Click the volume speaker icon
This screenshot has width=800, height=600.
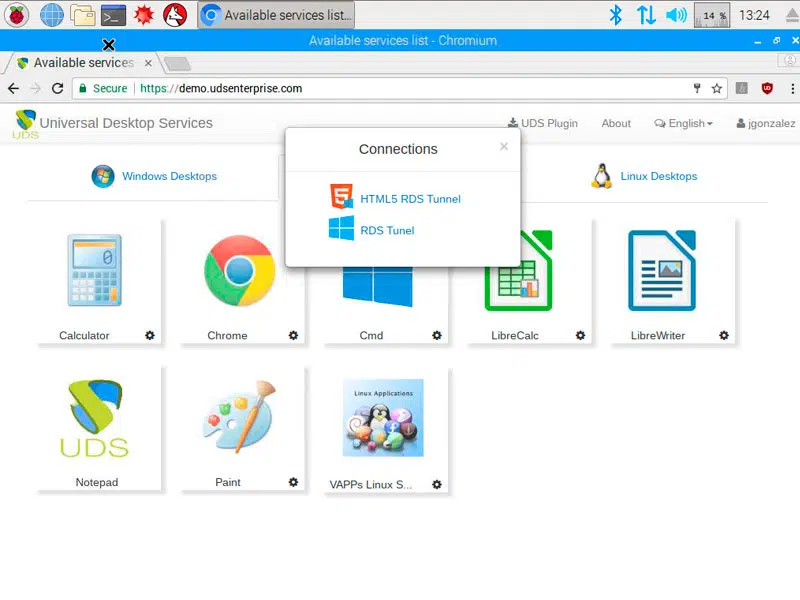[677, 15]
